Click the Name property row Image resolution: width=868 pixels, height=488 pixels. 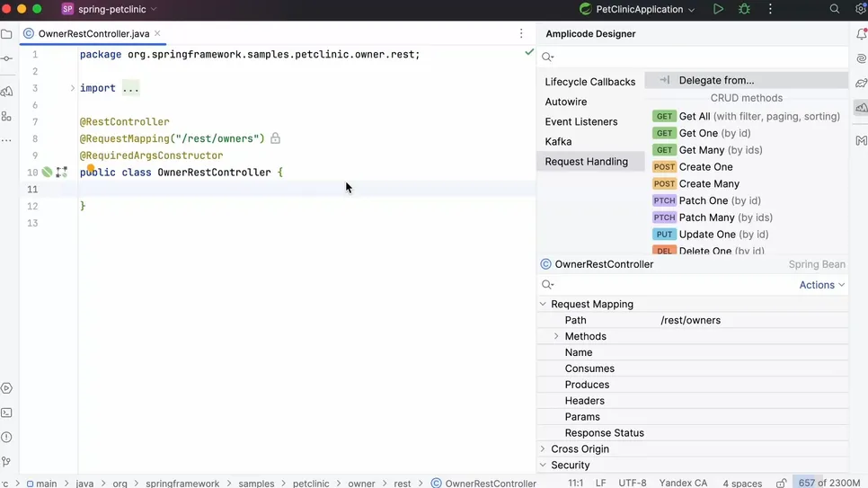click(x=692, y=352)
